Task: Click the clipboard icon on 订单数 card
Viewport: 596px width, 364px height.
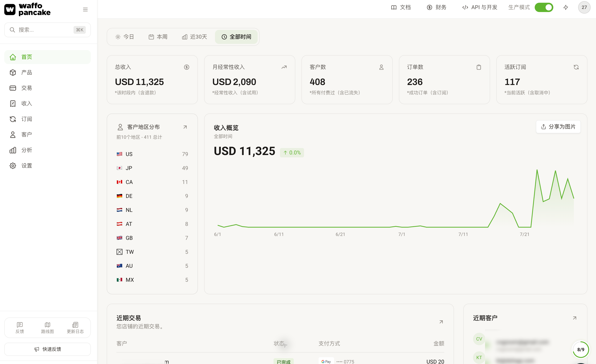Action: pyautogui.click(x=479, y=67)
